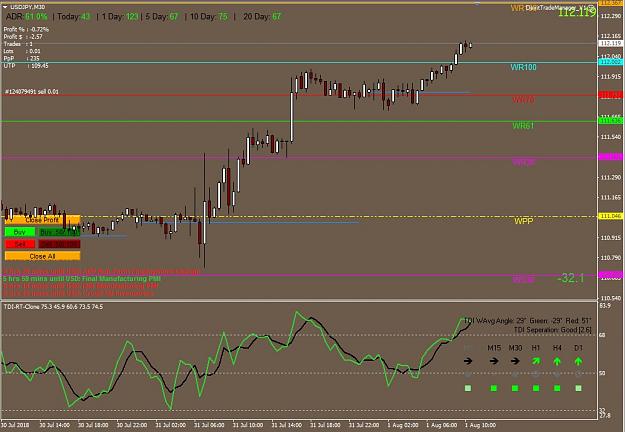Click the cyan price tag on the axis
This screenshot has height=432, width=625.
pos(611,62)
